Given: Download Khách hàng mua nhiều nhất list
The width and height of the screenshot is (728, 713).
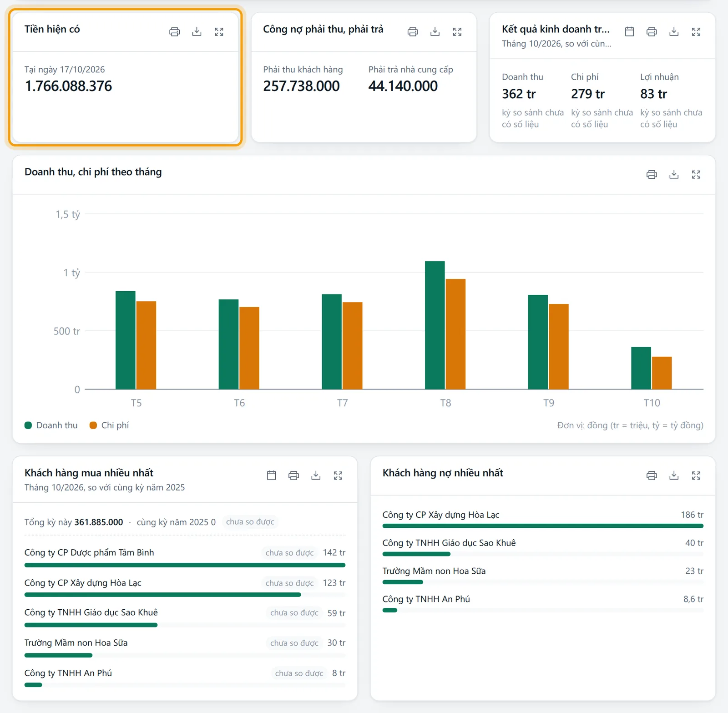Looking at the screenshot, I should coord(316,475).
